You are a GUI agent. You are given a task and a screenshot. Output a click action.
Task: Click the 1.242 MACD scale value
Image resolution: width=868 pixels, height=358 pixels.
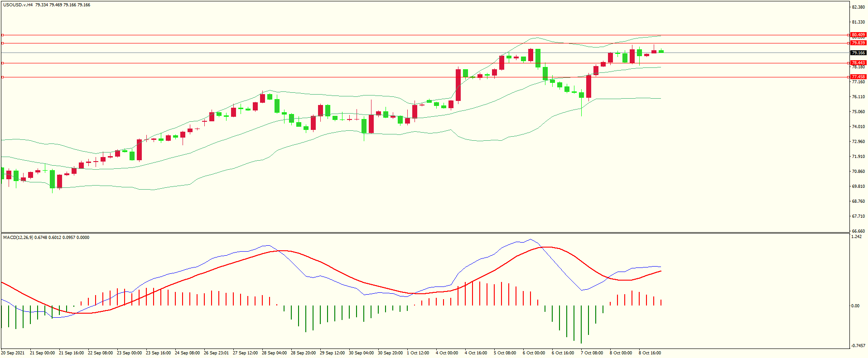click(856, 237)
